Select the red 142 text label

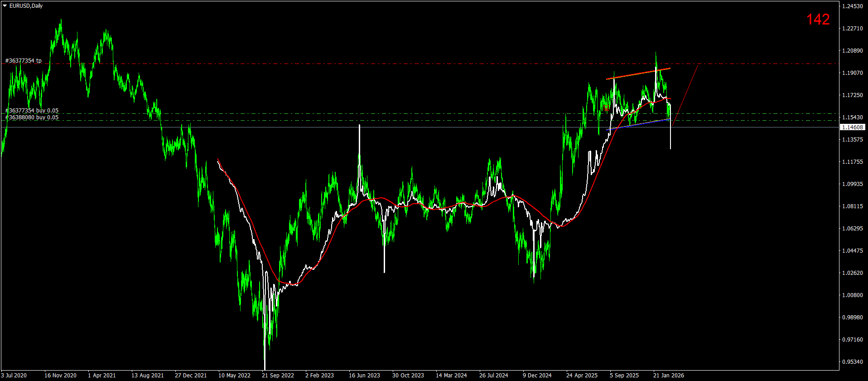click(x=818, y=20)
